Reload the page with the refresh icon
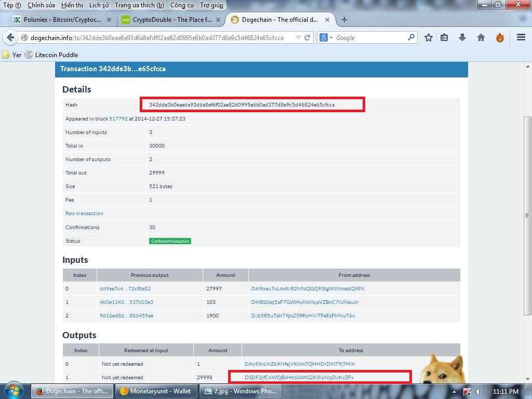This screenshot has width=532, height=399. tap(308, 37)
